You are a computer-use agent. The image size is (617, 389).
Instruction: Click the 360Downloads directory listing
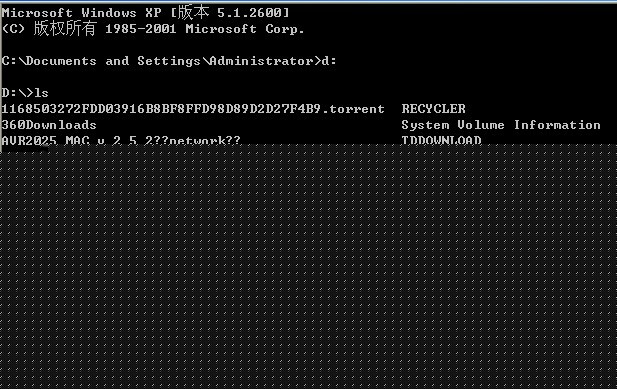pyautogui.click(x=49, y=125)
